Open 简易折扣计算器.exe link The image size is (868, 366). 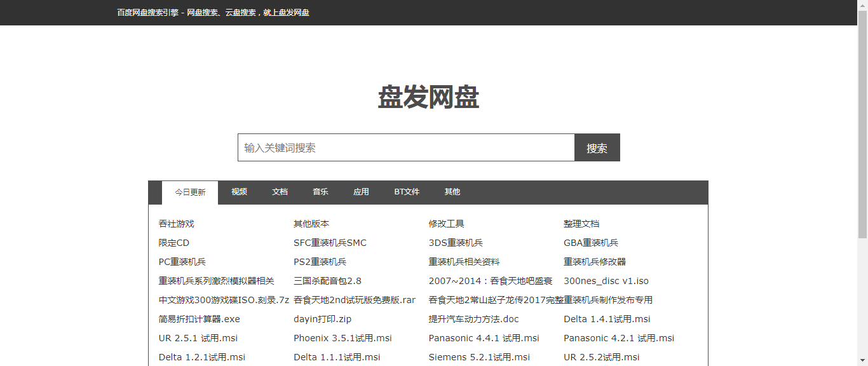point(200,319)
